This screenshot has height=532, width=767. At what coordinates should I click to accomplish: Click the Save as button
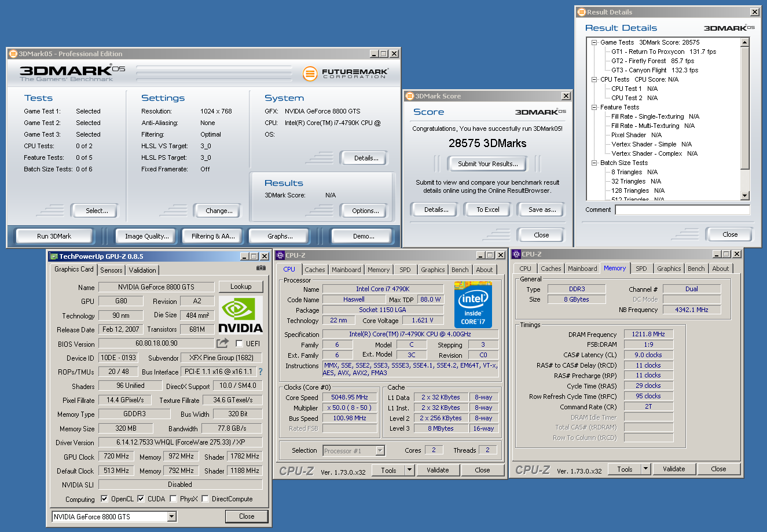(542, 210)
